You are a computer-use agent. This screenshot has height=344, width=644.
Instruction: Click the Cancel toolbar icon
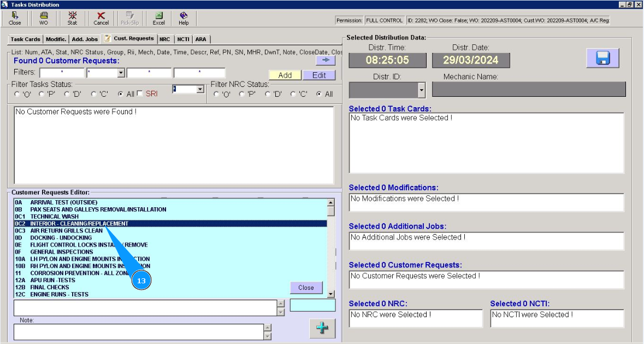click(x=101, y=19)
